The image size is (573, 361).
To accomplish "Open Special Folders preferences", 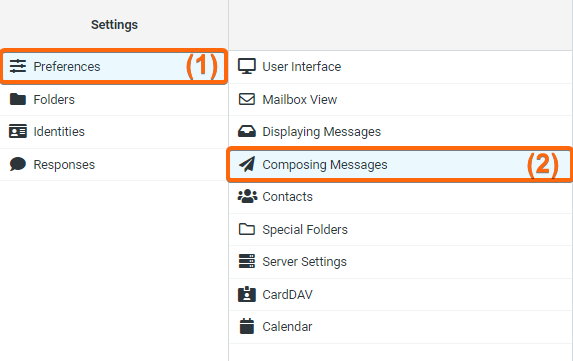I will pos(401,229).
